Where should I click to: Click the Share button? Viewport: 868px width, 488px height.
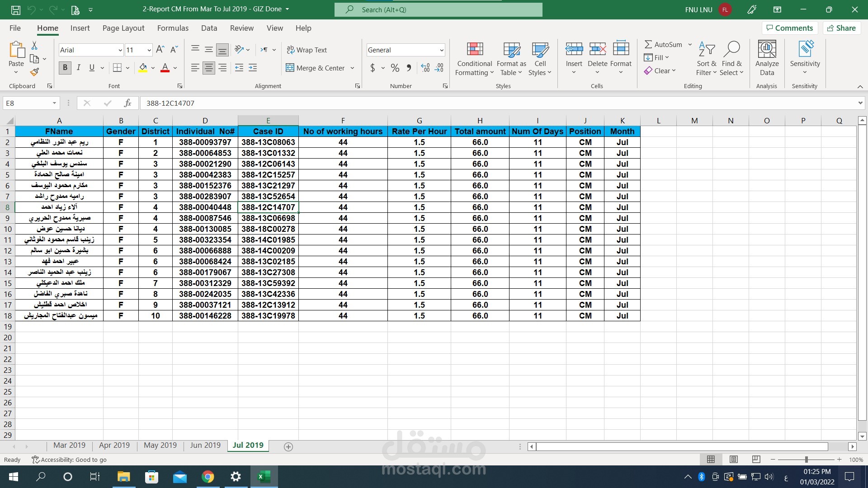tap(841, 28)
